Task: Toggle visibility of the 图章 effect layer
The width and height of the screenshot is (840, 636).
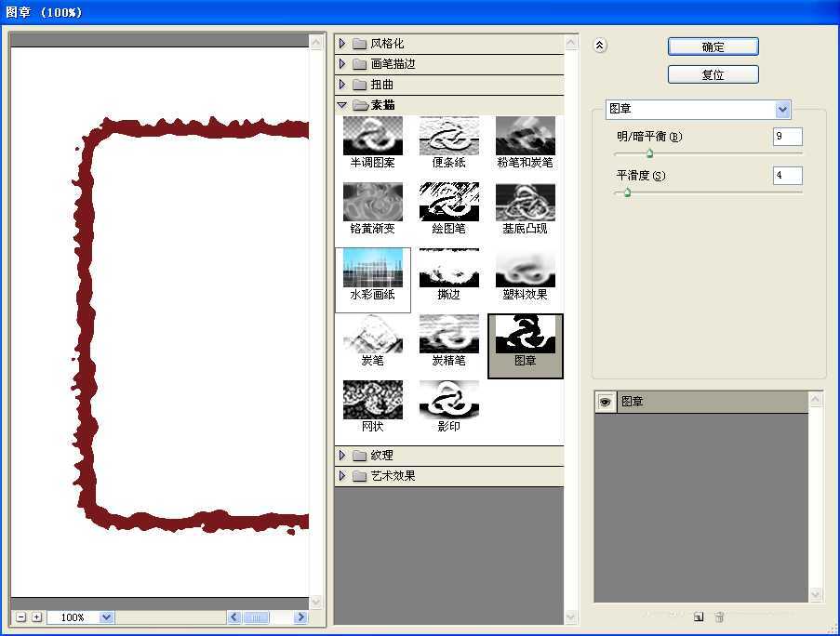Action: pos(606,401)
